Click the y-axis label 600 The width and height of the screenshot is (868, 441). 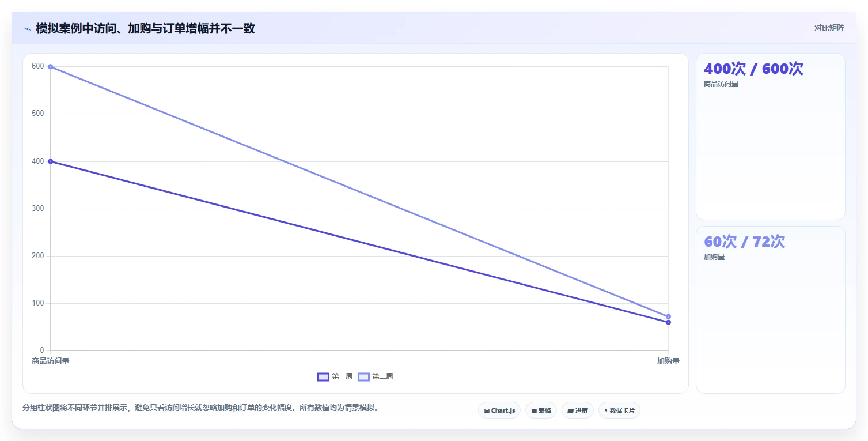(x=38, y=66)
